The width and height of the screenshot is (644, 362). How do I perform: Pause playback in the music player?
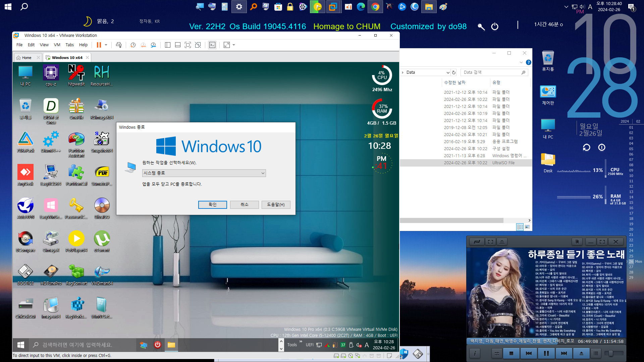546,353
